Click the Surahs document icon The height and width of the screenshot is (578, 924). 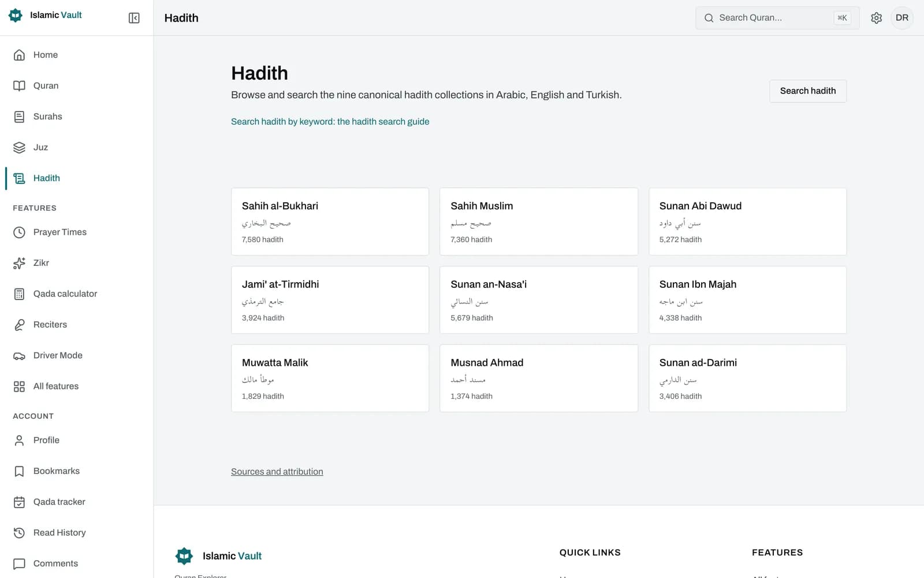coord(19,117)
